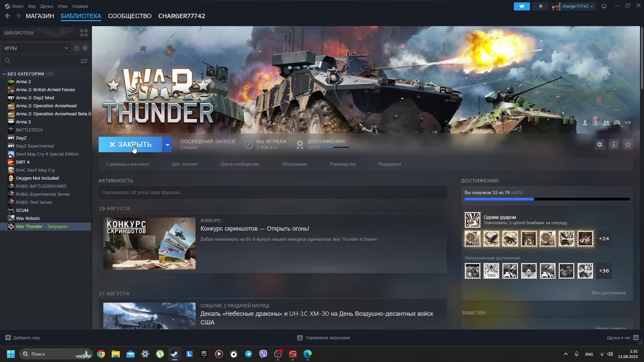Open game settings gear for War Thunder

click(600, 144)
